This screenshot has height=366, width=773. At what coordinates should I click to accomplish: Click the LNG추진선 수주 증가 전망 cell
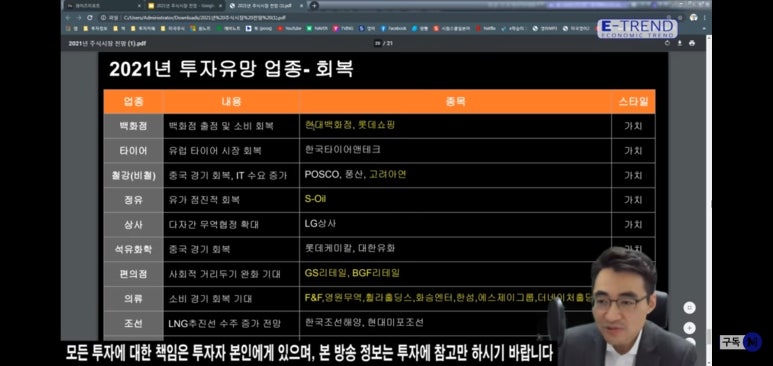231,323
